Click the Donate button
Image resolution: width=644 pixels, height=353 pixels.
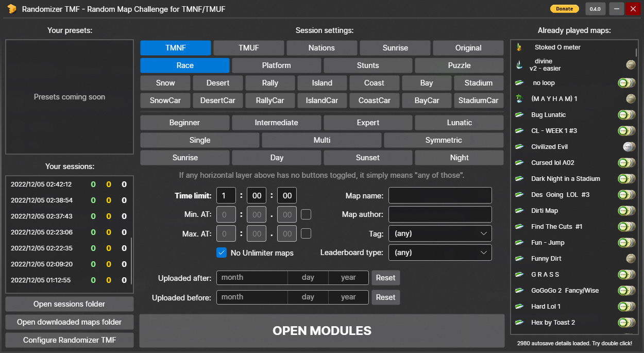point(565,9)
